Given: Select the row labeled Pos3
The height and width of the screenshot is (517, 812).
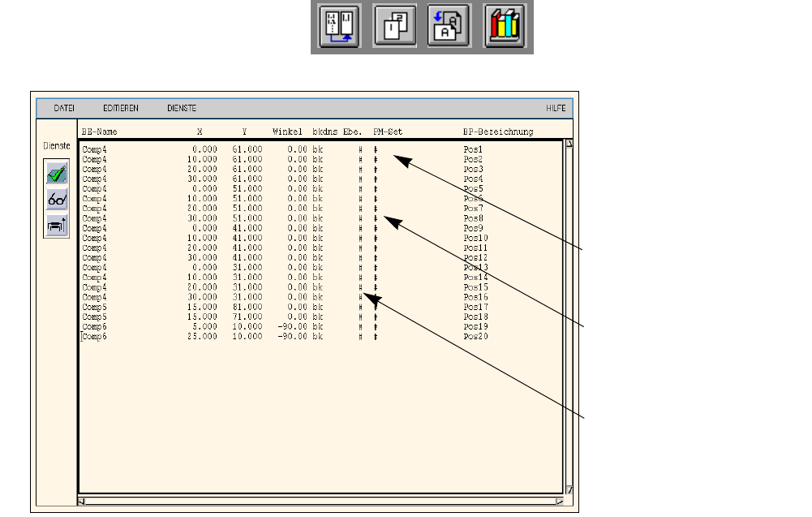Looking at the screenshot, I should click(x=320, y=169).
